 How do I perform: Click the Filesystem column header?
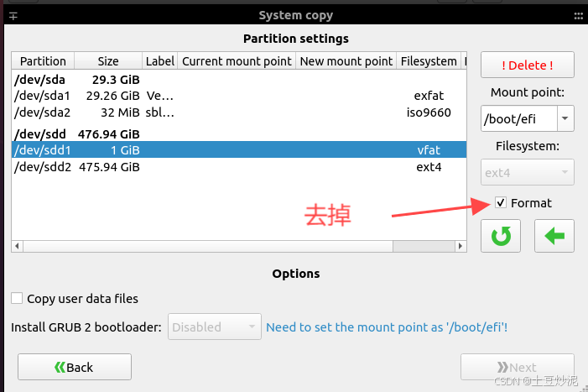(x=429, y=60)
